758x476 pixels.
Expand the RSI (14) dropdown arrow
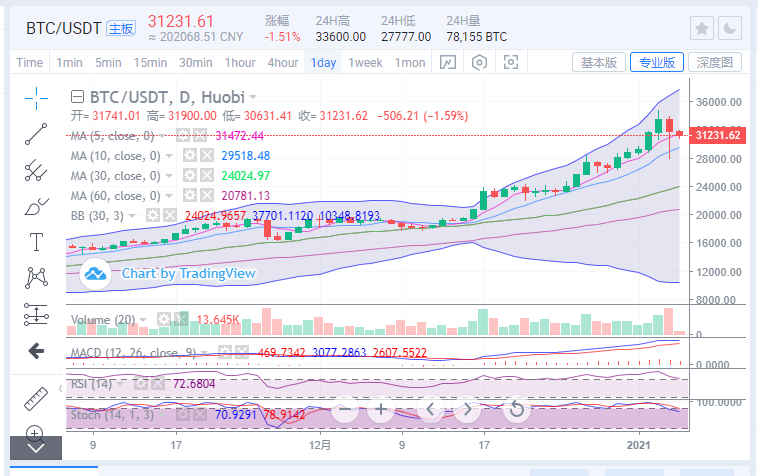pyautogui.click(x=120, y=384)
